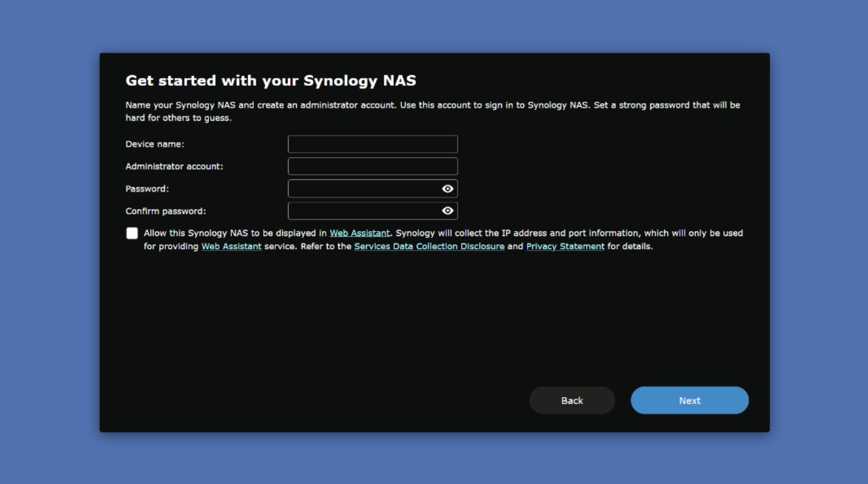Enable the Web Assistant display checkbox
Screen dimensions: 868x484
(132, 233)
